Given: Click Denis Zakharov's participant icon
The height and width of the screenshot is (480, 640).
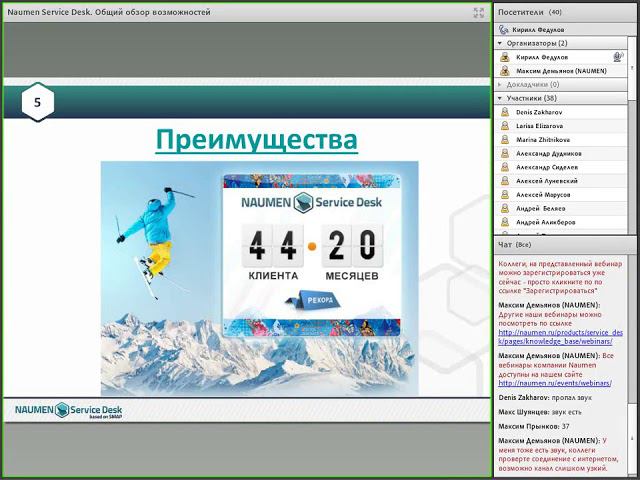Looking at the screenshot, I should coord(505,112).
